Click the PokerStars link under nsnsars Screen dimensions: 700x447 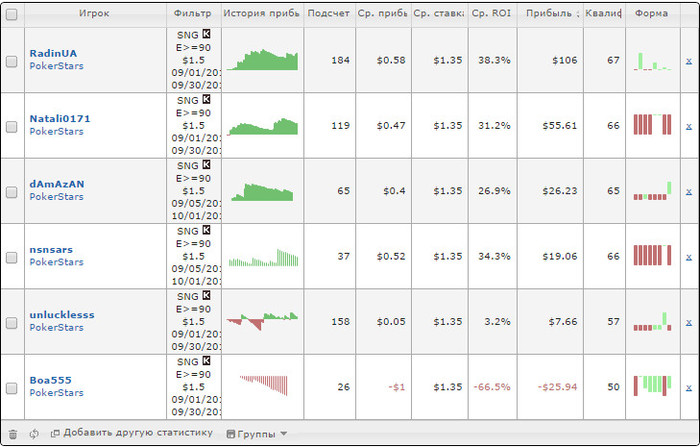click(56, 262)
